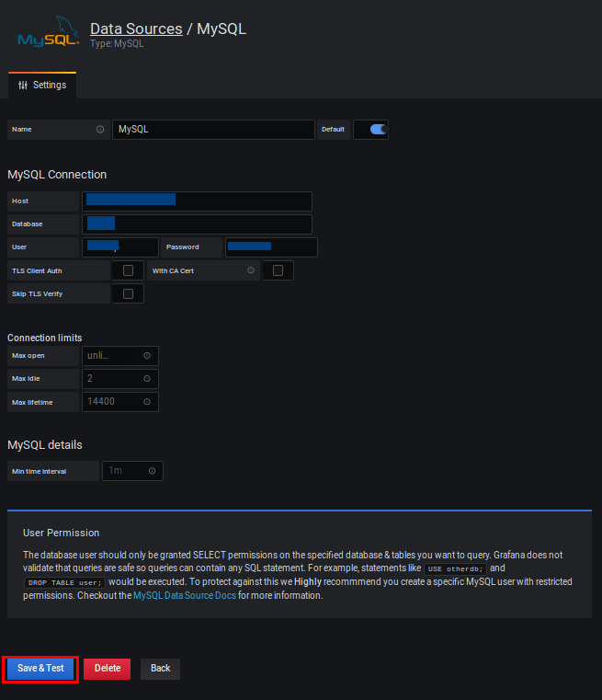Click the MySQL dolphin logo
The image size is (602, 700).
click(x=49, y=31)
